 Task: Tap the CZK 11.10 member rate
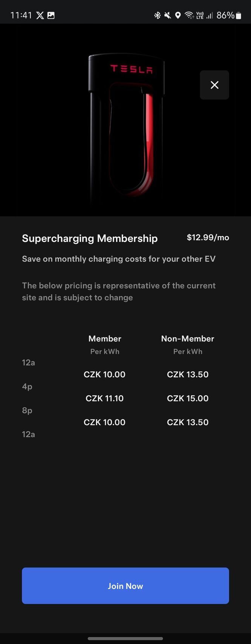click(105, 398)
